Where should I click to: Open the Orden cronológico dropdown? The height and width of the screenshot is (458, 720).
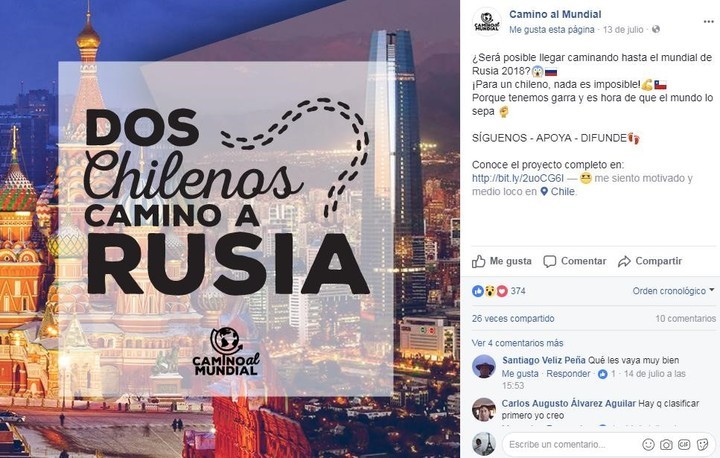674,291
